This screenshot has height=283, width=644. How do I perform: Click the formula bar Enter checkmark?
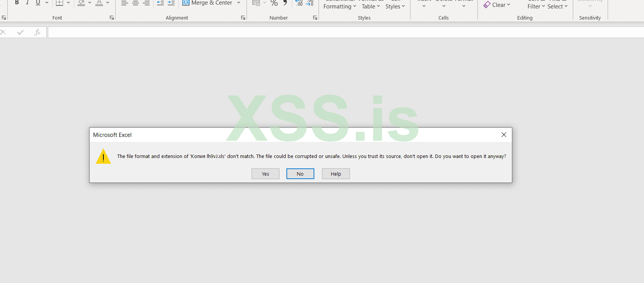20,32
